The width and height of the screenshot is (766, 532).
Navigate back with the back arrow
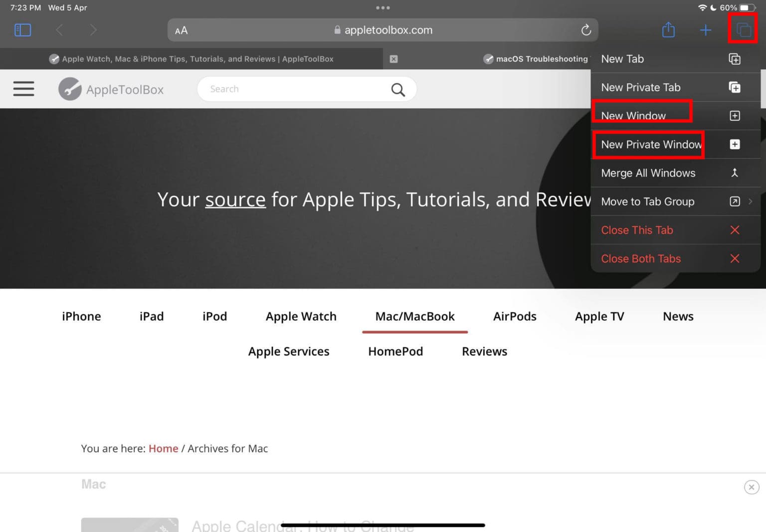click(59, 30)
